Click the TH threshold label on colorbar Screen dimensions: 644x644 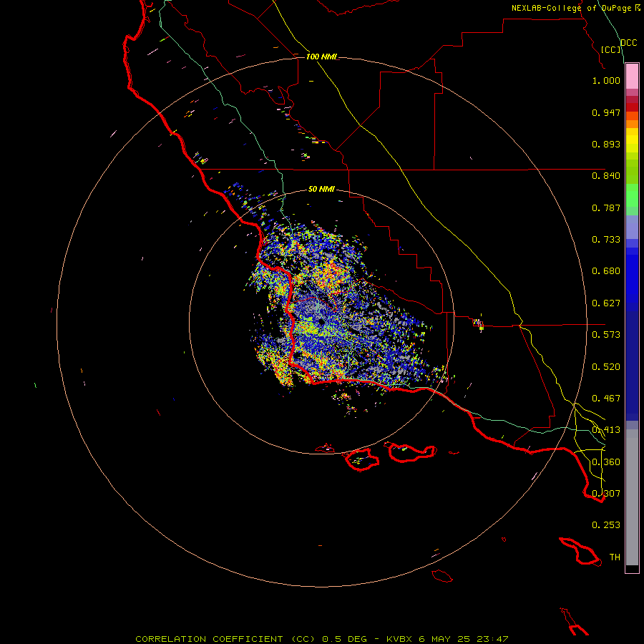pyautogui.click(x=615, y=557)
